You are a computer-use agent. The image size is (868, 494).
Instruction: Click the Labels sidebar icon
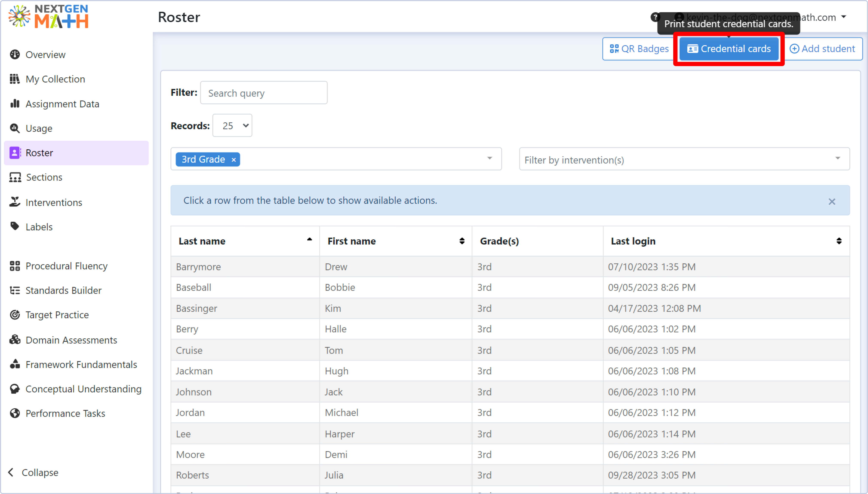(16, 227)
